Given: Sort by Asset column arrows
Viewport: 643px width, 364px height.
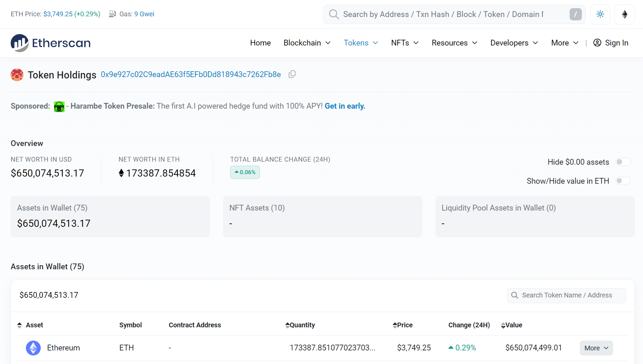Looking at the screenshot, I should tap(19, 325).
